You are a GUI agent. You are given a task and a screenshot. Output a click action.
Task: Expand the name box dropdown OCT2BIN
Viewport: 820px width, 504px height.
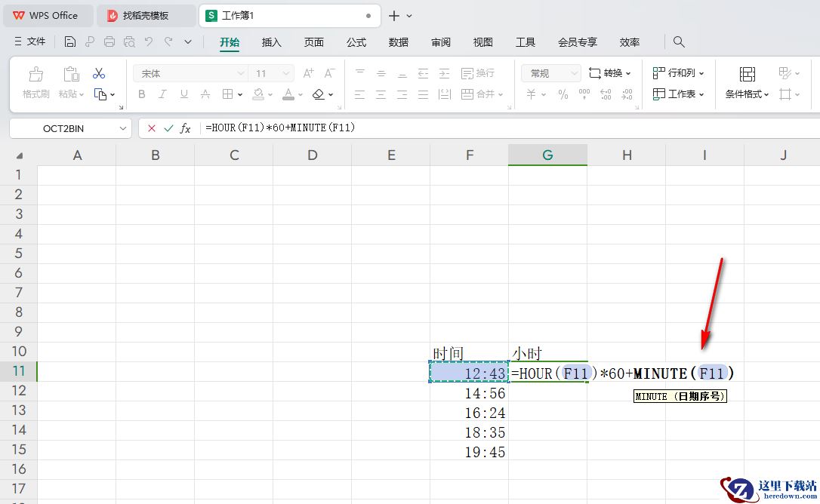point(123,128)
